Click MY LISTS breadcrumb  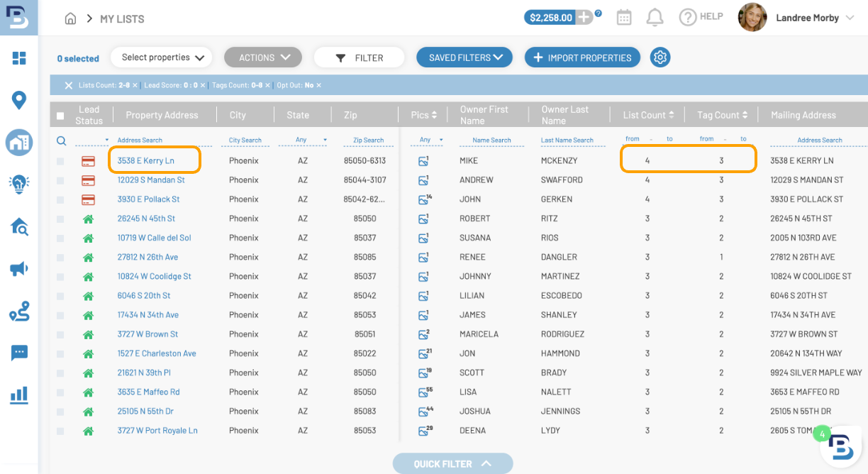122,19
